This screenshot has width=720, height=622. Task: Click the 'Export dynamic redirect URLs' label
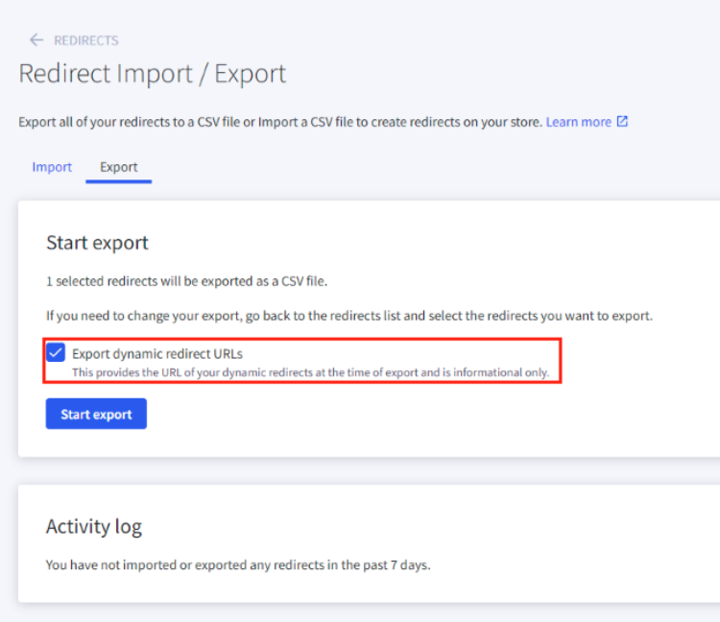(158, 354)
